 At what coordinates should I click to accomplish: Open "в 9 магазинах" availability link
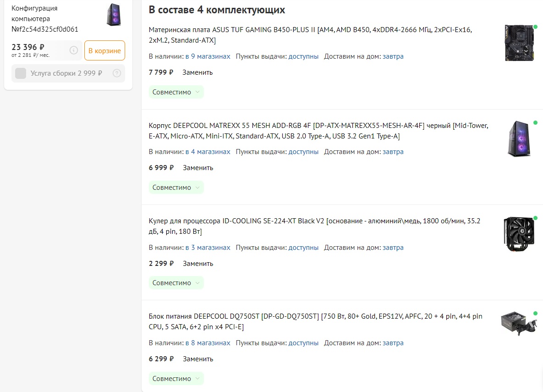(208, 56)
